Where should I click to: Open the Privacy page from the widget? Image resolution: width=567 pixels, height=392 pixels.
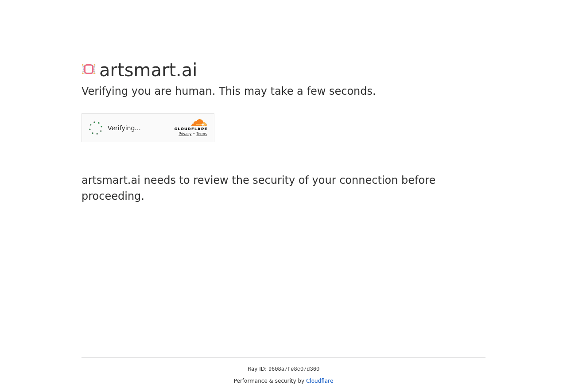point(185,133)
